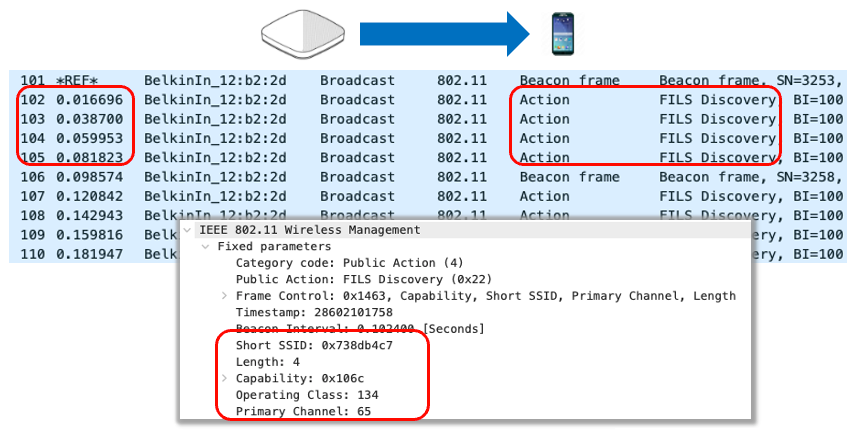Select packet row at time 0.142943
This screenshot has height=437, width=857.
click(428, 215)
